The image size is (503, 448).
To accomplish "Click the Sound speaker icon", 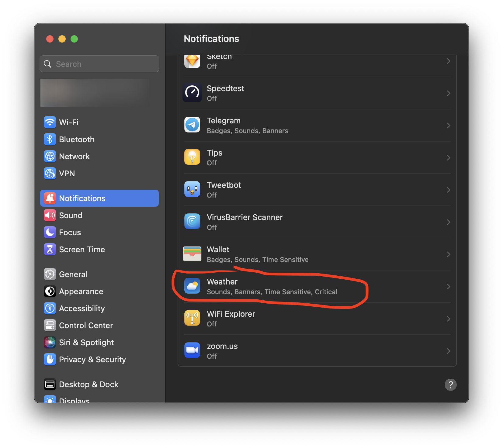I will [x=50, y=215].
